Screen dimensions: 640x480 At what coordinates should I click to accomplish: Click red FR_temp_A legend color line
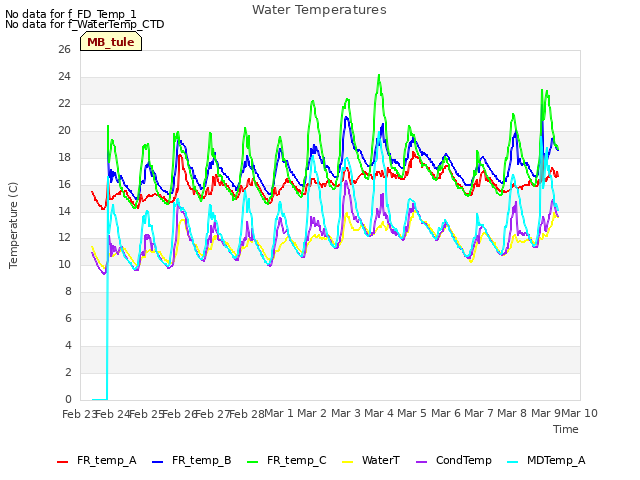pos(62,462)
